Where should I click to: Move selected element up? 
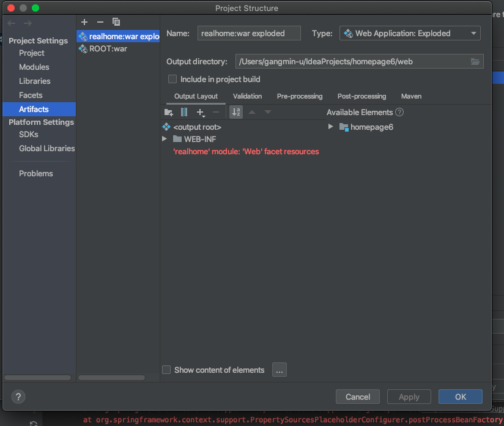(252, 112)
